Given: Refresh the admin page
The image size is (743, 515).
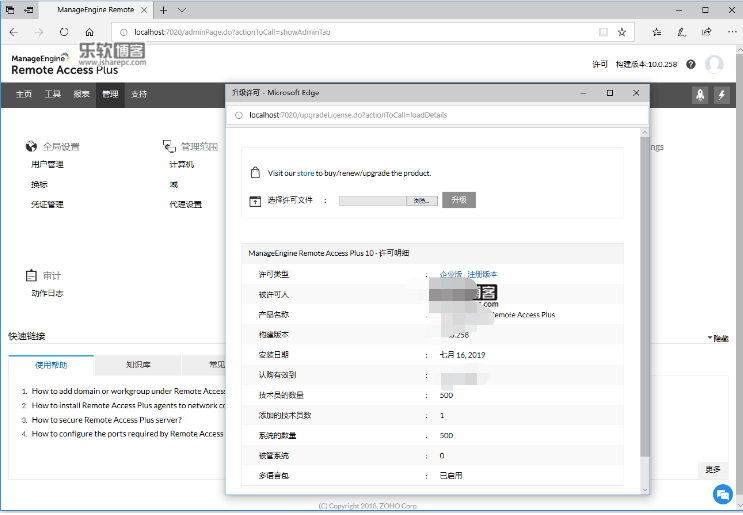Looking at the screenshot, I should (x=64, y=32).
